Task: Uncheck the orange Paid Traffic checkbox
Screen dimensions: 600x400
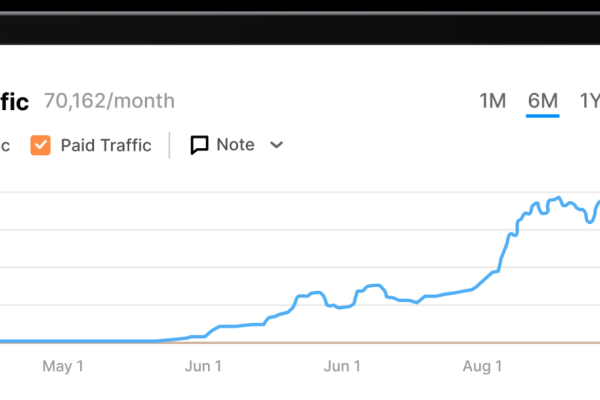Action: (x=40, y=145)
